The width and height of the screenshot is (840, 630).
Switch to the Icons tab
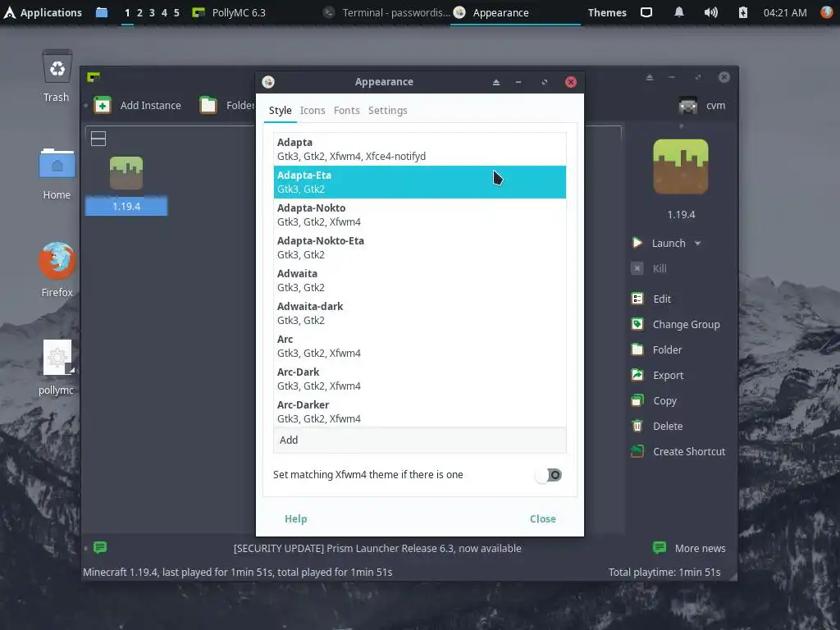coord(313,111)
